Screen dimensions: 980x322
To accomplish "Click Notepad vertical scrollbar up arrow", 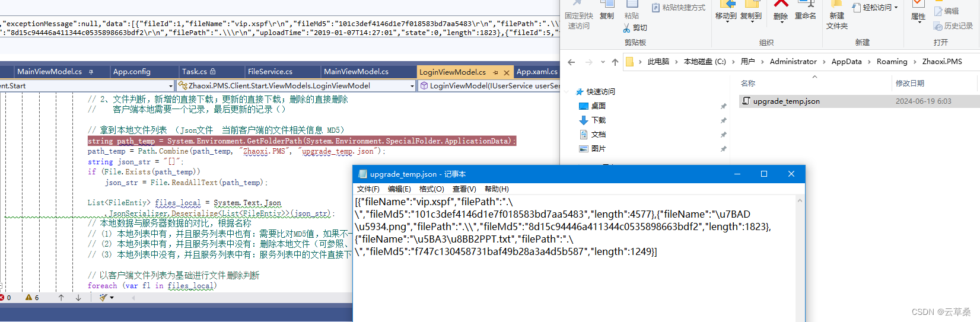I will tap(800, 201).
